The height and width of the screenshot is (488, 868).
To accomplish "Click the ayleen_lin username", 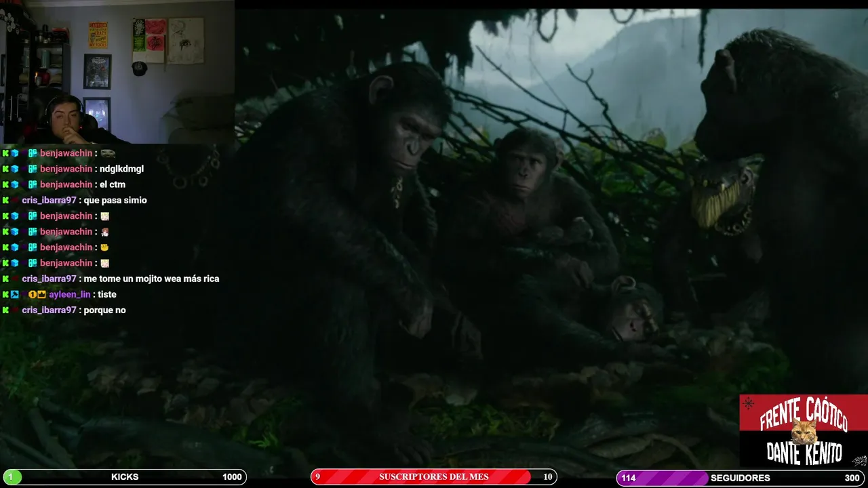I will [x=69, y=294].
